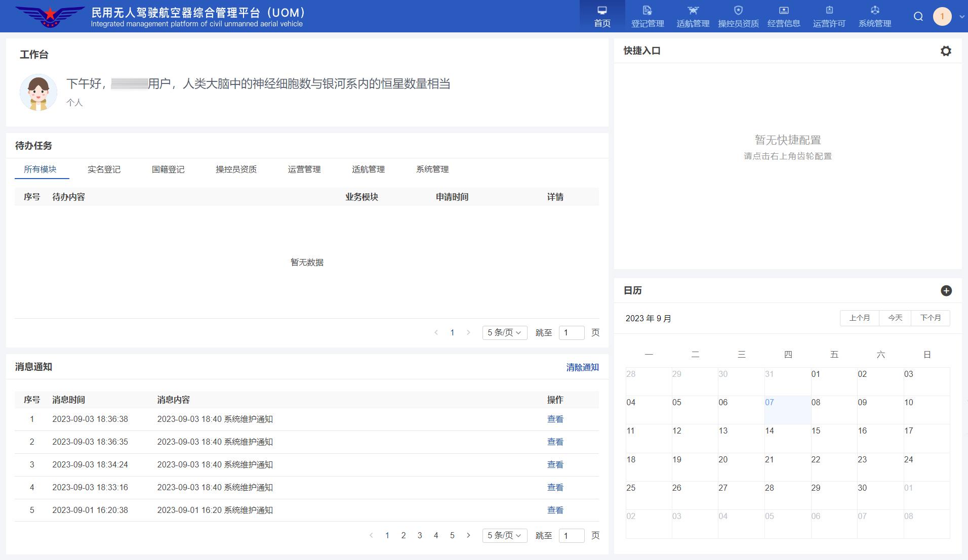
Task: Open page size dropdown in 待办任务
Action: [504, 333]
